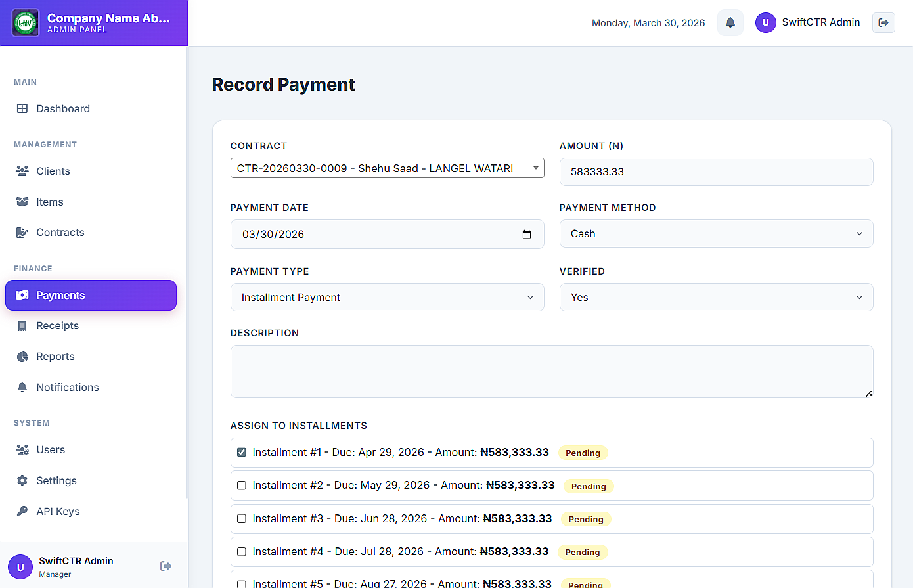
Task: Click the Record Payment heading
Action: [x=283, y=85]
